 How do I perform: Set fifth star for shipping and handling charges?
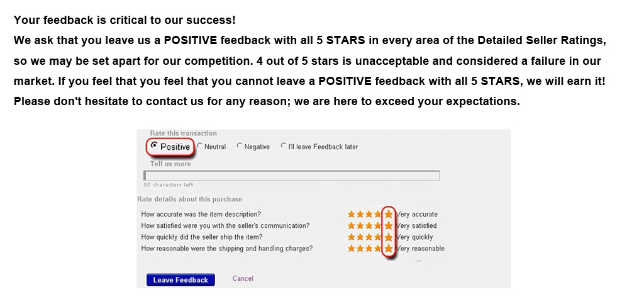click(389, 249)
